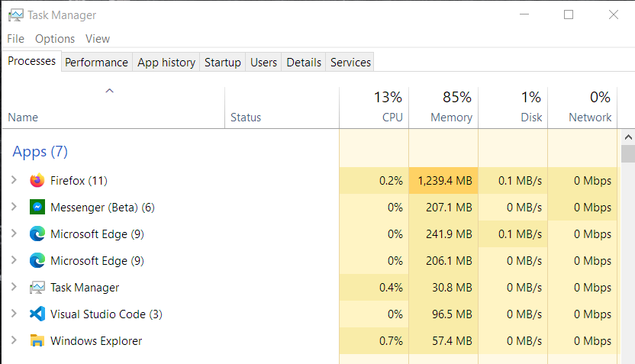635x364 pixels.
Task: Open the File menu
Action: tap(16, 39)
